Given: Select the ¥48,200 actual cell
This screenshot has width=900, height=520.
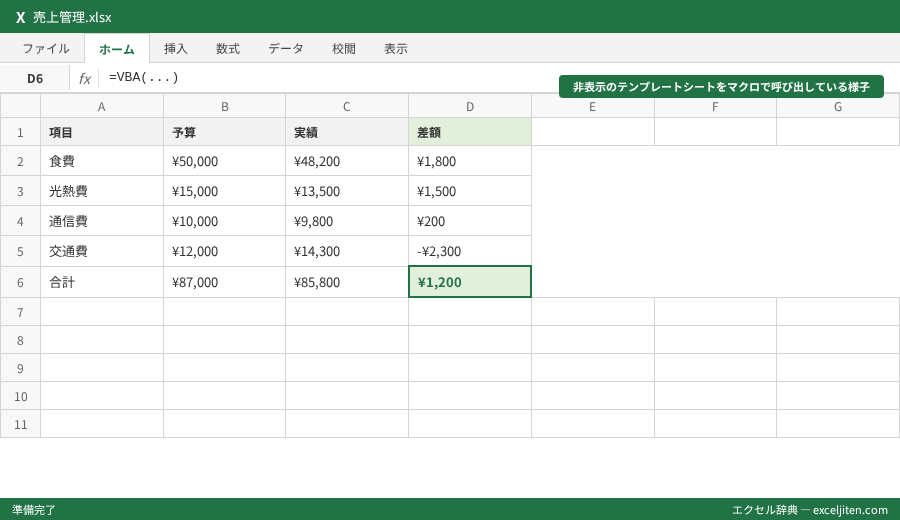Looking at the screenshot, I should tap(347, 161).
